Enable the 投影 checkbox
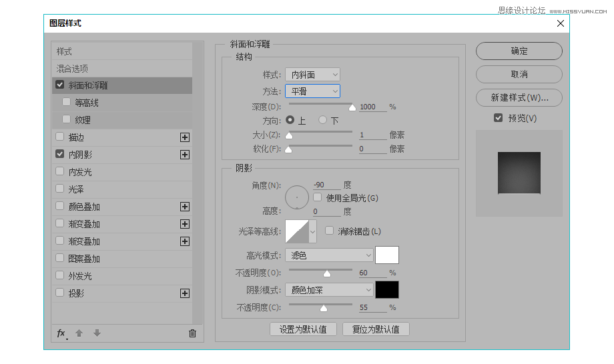Image resolution: width=614 pixels, height=364 pixels. tap(60, 293)
